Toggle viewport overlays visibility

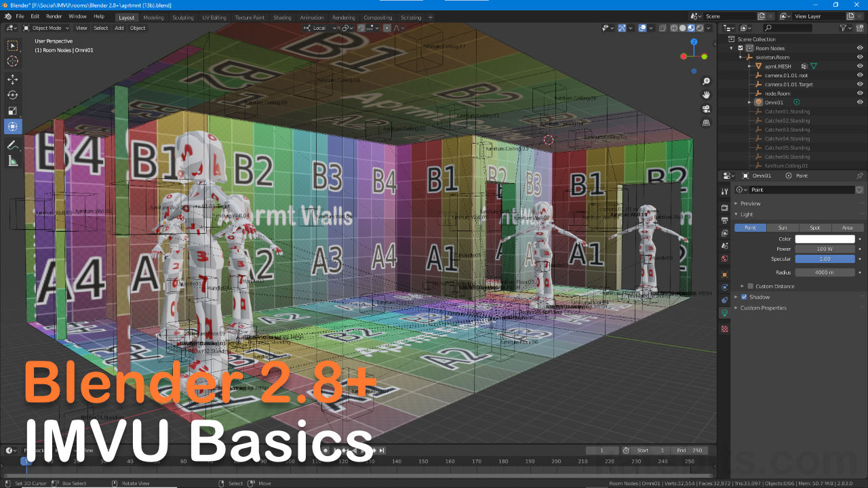pos(642,28)
